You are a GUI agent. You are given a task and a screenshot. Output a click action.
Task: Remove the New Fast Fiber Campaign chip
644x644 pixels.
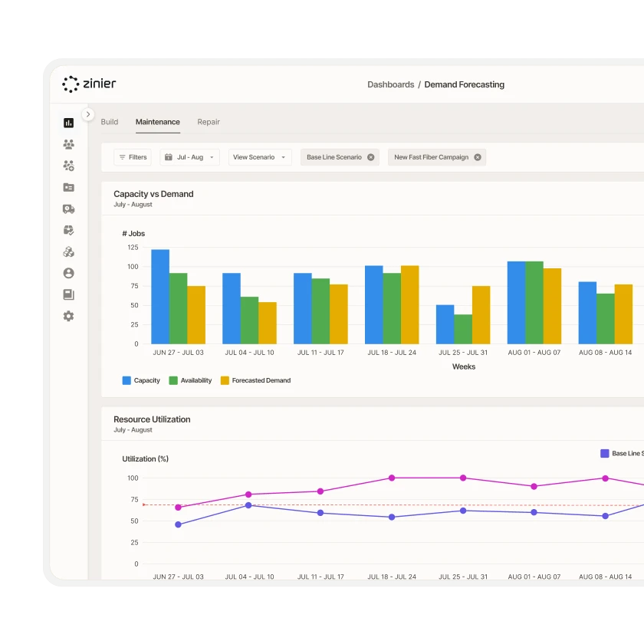point(478,157)
